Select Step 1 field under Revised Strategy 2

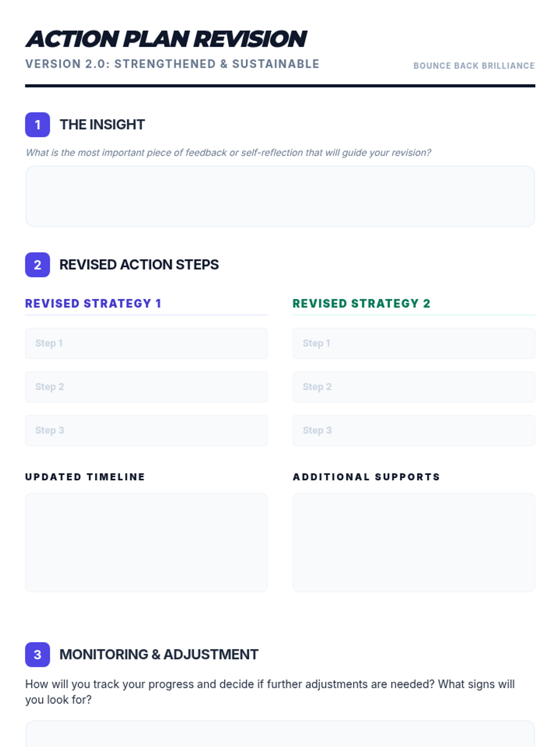pos(414,343)
